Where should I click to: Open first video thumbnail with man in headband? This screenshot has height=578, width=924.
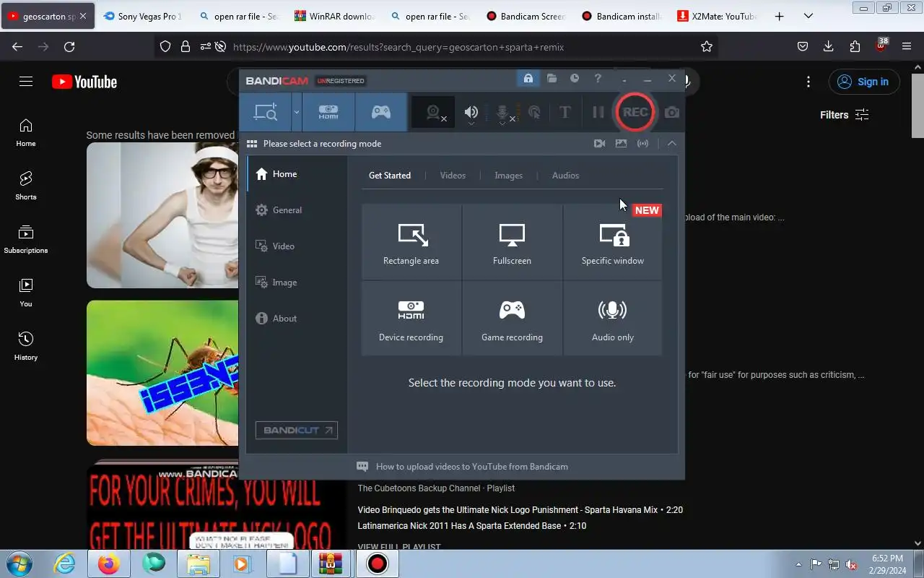162,215
